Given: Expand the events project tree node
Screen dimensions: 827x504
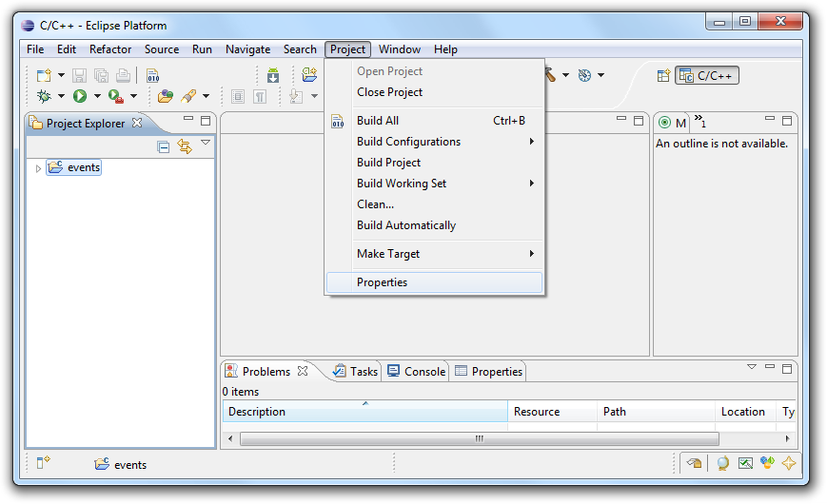Looking at the screenshot, I should [38, 168].
